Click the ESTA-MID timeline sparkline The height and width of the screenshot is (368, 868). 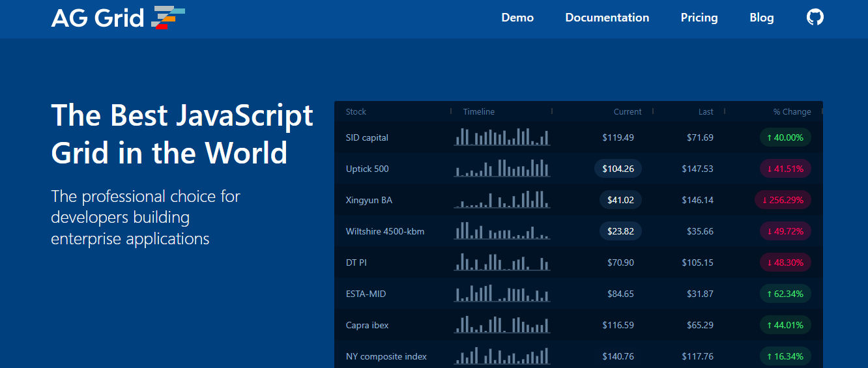click(x=502, y=293)
